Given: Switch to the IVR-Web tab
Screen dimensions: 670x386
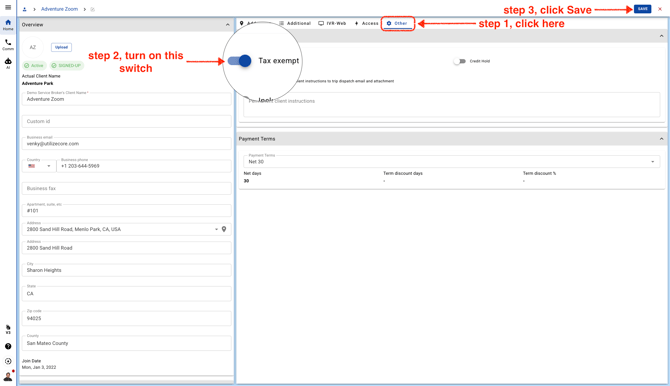Looking at the screenshot, I should pyautogui.click(x=332, y=24).
